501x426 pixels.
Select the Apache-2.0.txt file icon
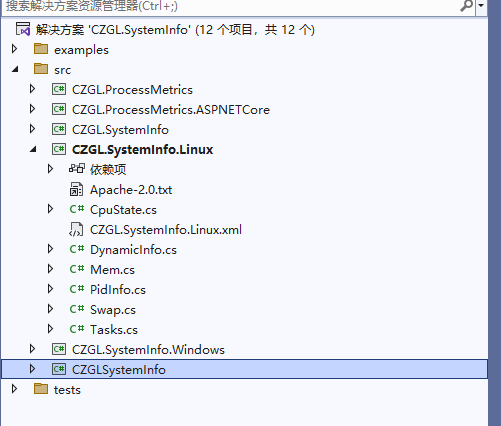coord(76,190)
